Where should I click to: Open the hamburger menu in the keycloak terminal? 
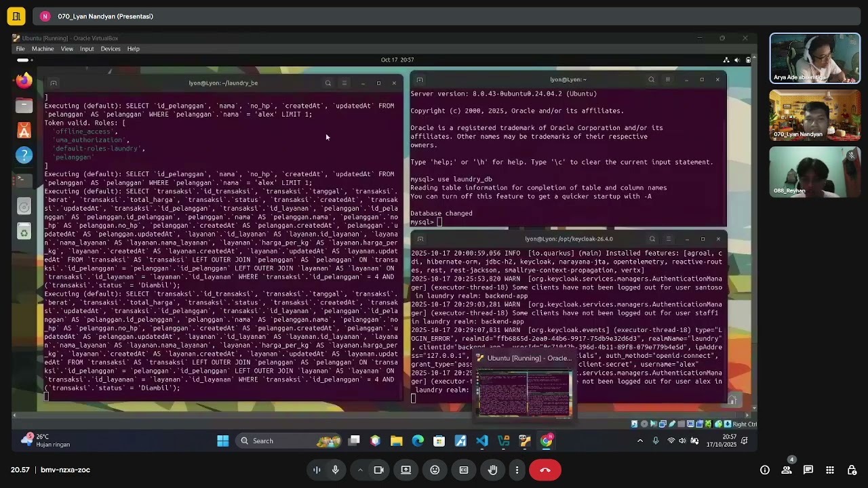pos(669,239)
